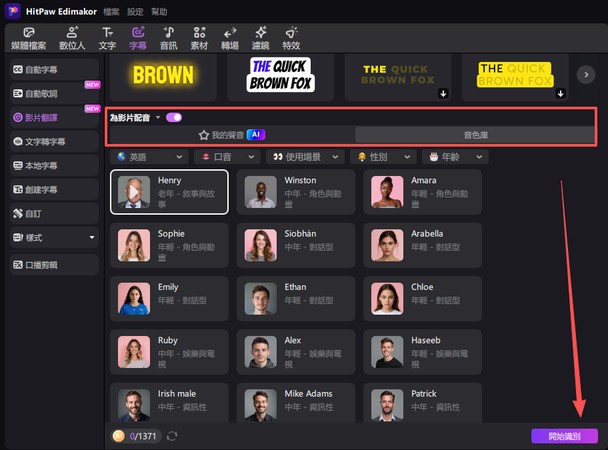Download the dark yellow QUICK BROWN FOX style
The width and height of the screenshot is (608, 450).
pyautogui.click(x=443, y=93)
